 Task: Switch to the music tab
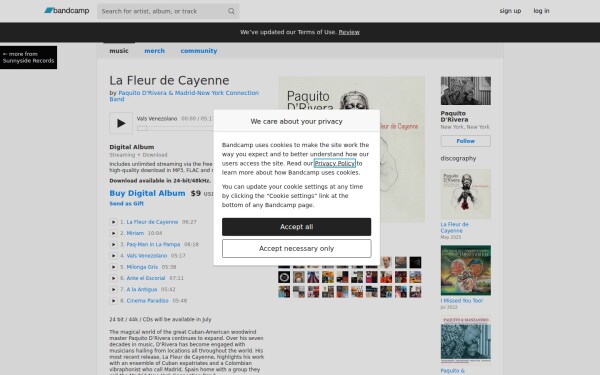coord(119,51)
